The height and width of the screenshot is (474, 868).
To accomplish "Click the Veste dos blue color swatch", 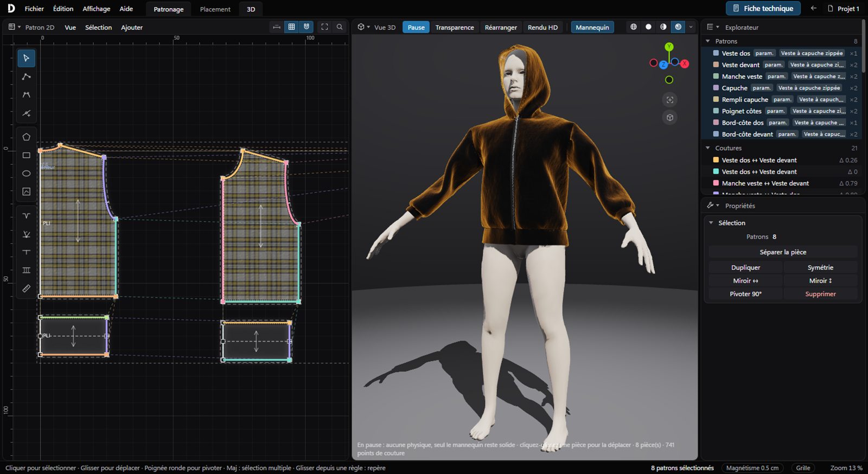I will click(x=716, y=53).
